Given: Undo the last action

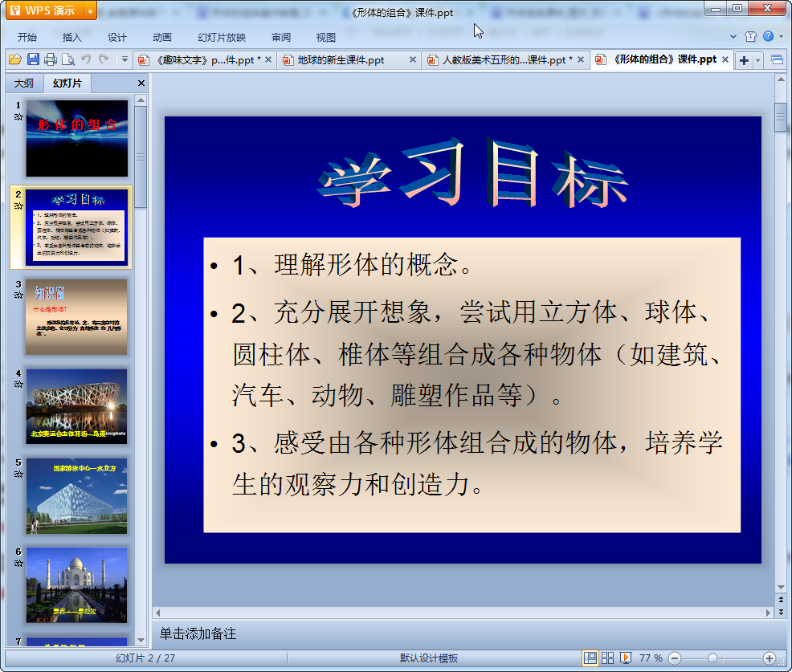Looking at the screenshot, I should point(86,59).
